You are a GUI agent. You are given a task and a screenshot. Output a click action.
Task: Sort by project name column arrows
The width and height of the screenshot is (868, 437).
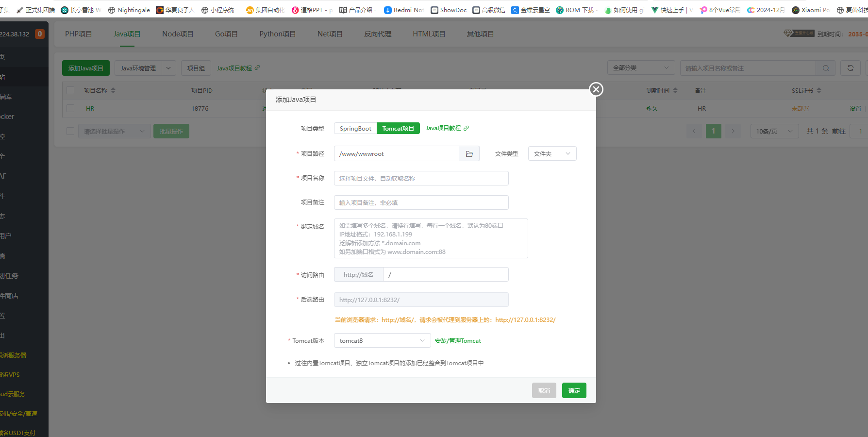113,90
